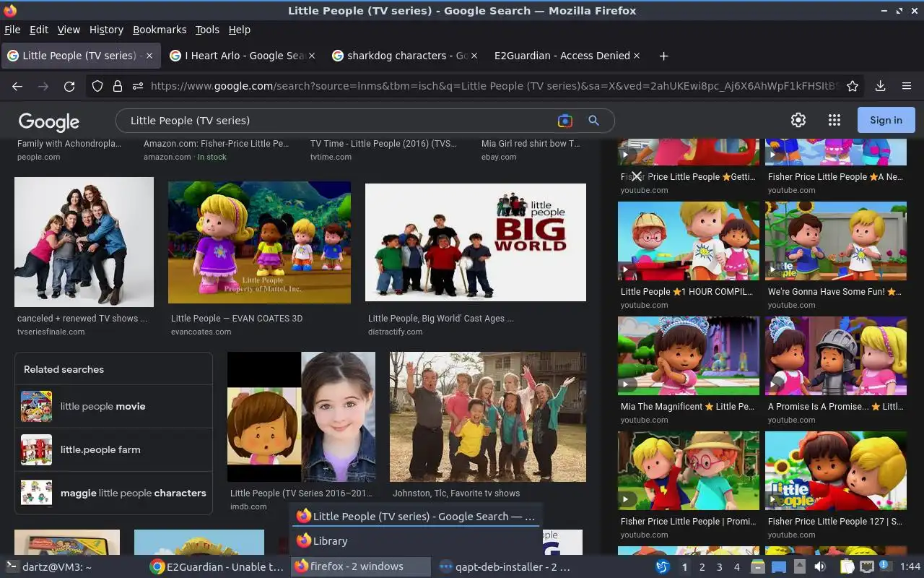
Task: Search by image with Google Lens icon
Action: pos(565,121)
